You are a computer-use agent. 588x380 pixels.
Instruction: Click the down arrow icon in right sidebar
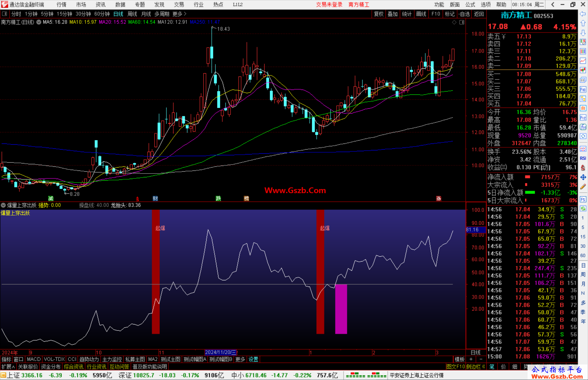(583, 33)
